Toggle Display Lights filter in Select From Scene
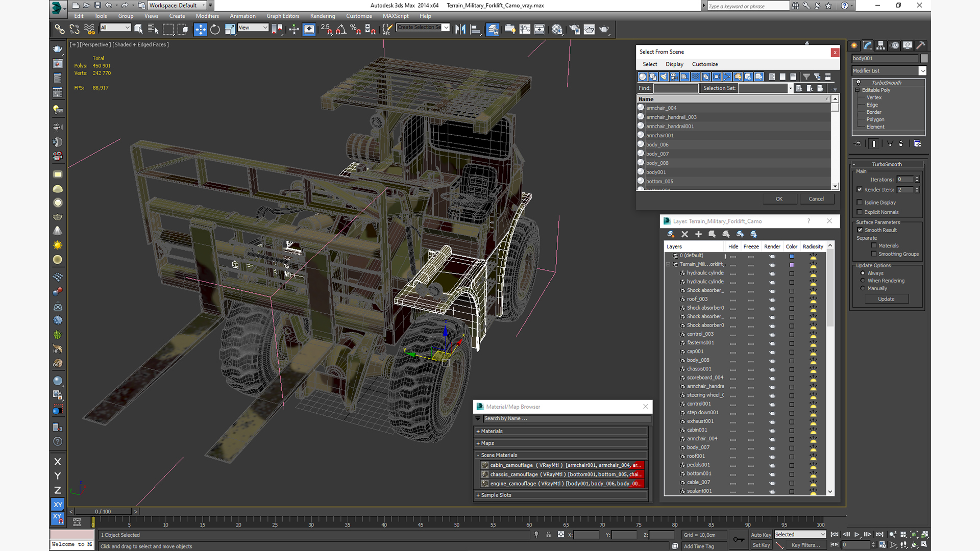Image resolution: width=980 pixels, height=551 pixels. [x=664, y=77]
